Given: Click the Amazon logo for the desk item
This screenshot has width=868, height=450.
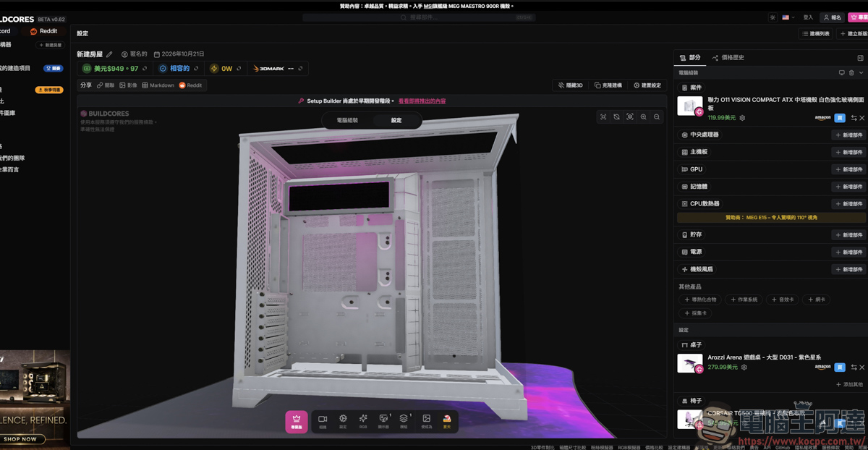Looking at the screenshot, I should (x=822, y=368).
